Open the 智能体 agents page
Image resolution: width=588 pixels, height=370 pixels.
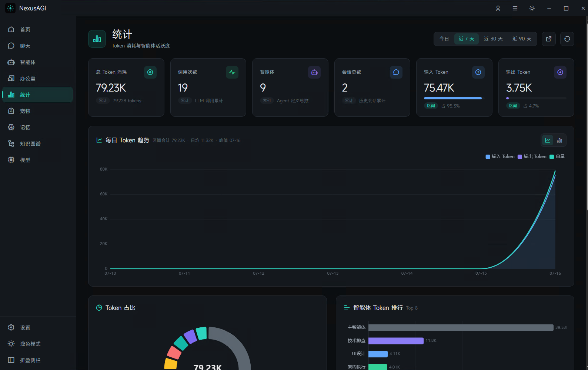37,62
